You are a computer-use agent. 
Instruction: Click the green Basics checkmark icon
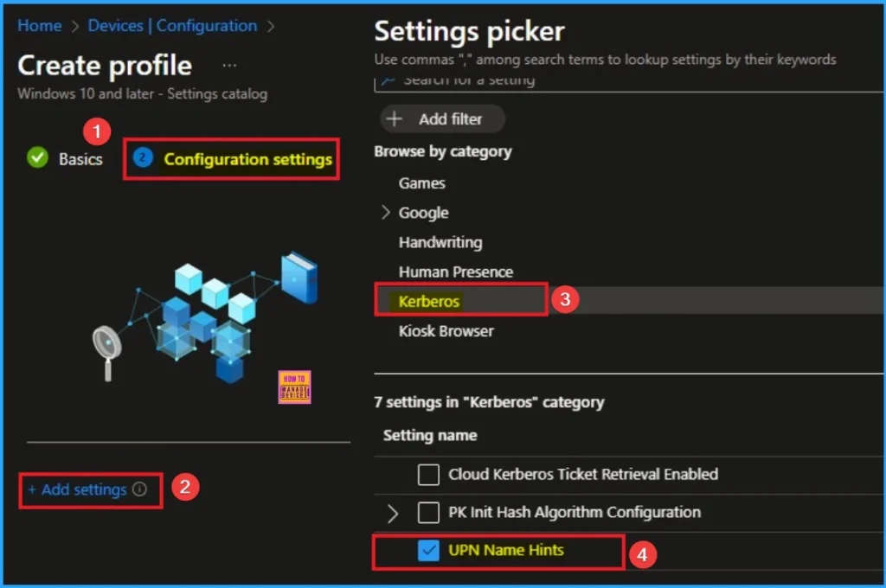coord(37,158)
